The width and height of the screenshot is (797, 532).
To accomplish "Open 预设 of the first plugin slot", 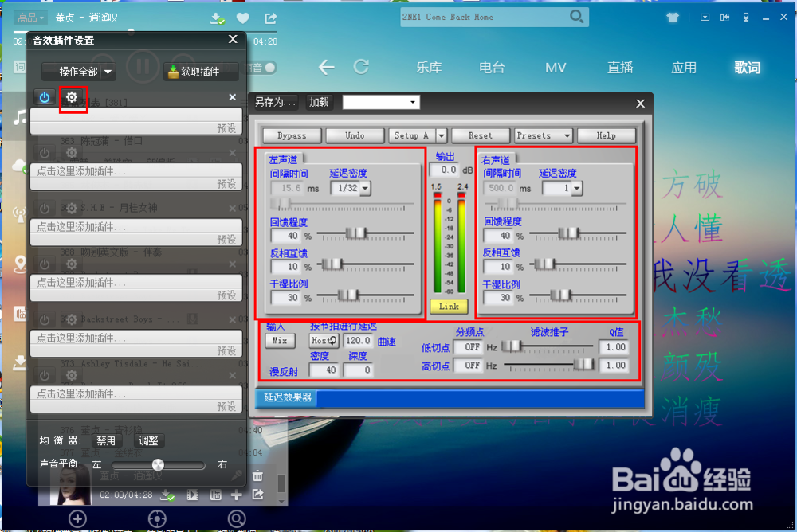I will pos(226,128).
